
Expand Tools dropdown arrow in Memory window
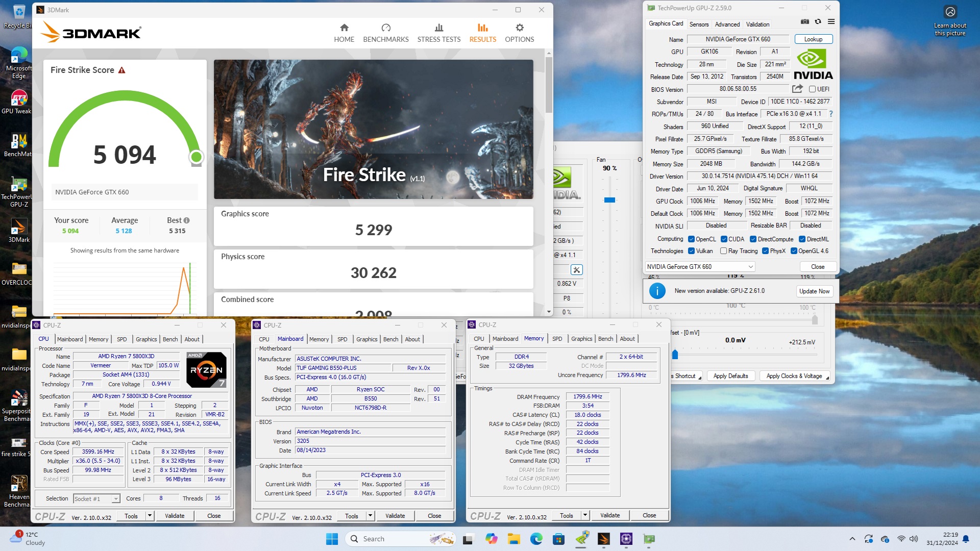point(585,515)
